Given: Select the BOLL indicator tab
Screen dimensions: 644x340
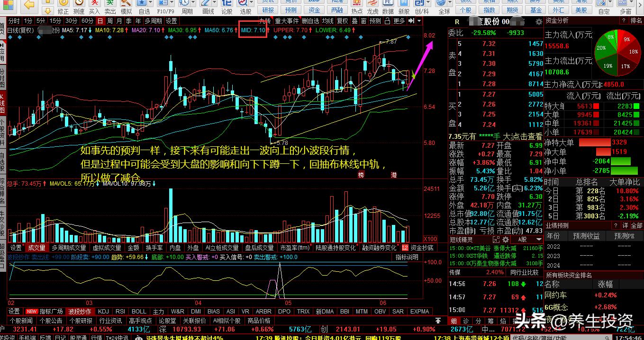Looking at the screenshot, I should pos(139,311).
